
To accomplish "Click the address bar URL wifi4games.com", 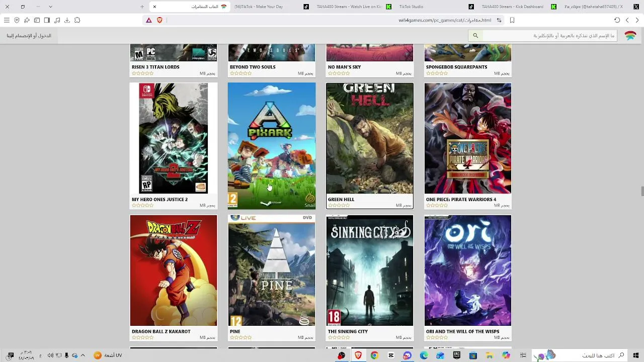I will [445, 20].
